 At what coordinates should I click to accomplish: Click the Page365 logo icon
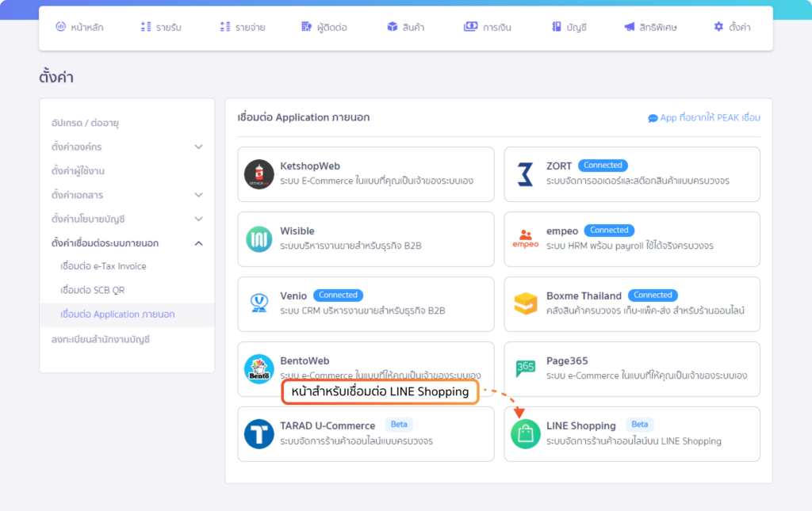click(x=525, y=368)
